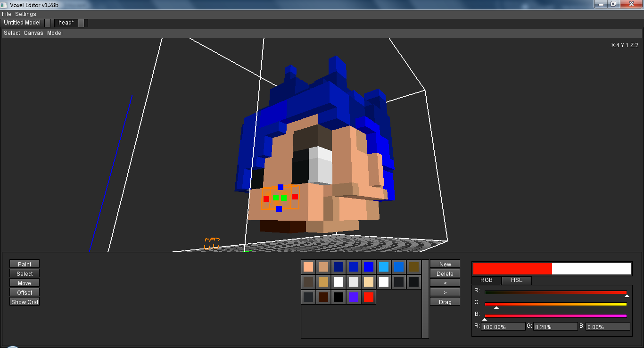Pick the blue swatch between navy and pure blue

tap(354, 267)
